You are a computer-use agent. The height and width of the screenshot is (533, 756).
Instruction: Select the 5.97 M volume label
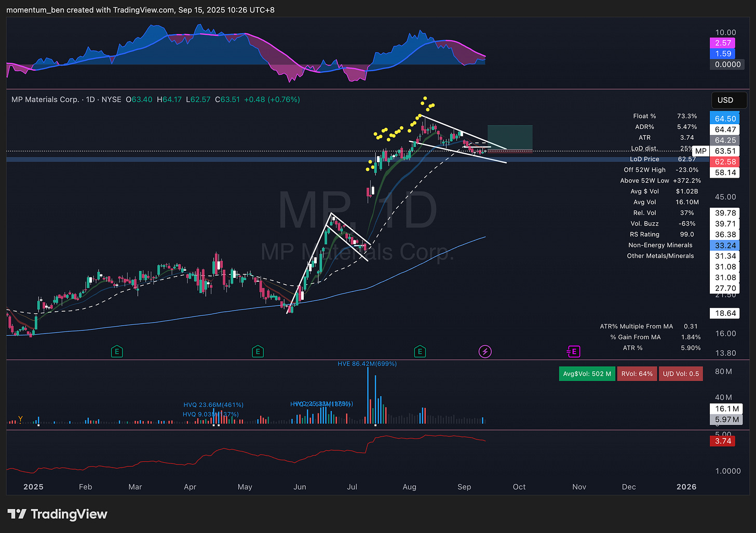(x=726, y=420)
